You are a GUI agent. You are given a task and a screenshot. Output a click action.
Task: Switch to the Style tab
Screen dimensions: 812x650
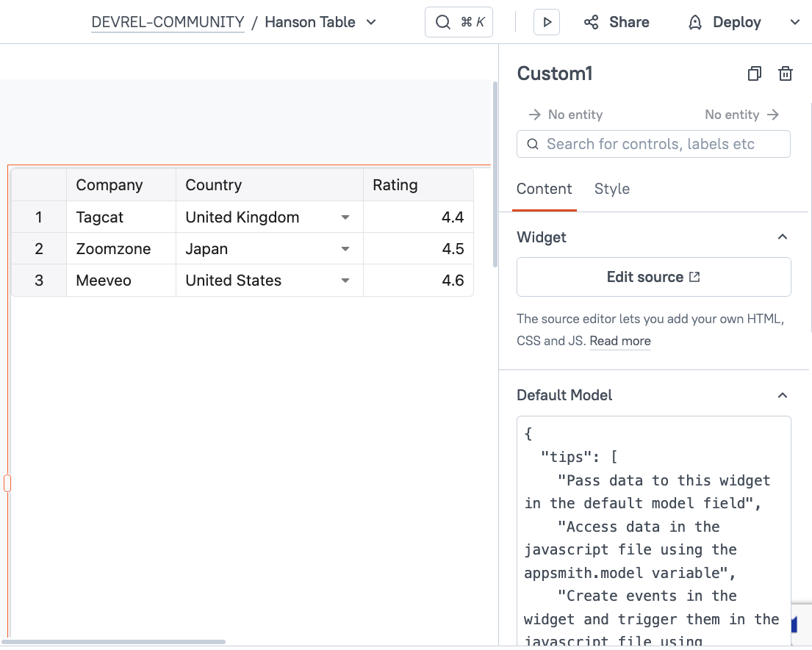pyautogui.click(x=611, y=189)
